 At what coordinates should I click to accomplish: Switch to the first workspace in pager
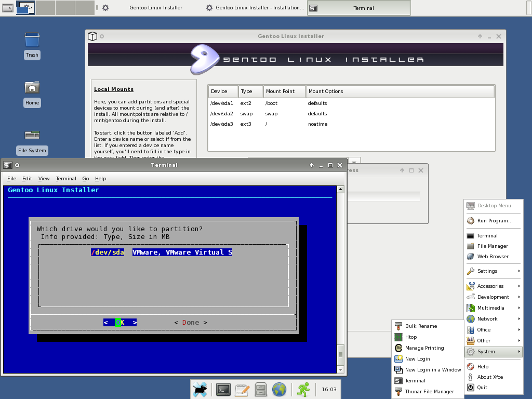[x=25, y=7]
